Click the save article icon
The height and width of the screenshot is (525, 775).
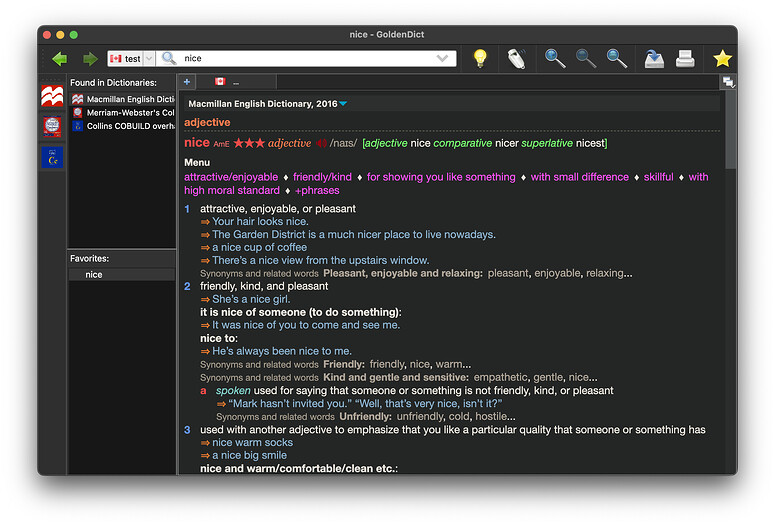(x=654, y=59)
